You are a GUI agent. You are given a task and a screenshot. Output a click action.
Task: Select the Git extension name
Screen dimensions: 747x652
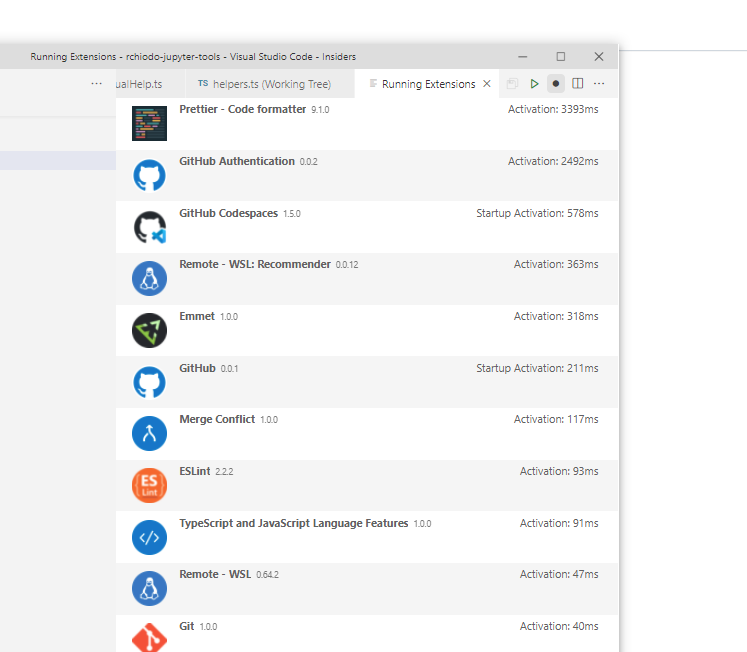click(186, 626)
